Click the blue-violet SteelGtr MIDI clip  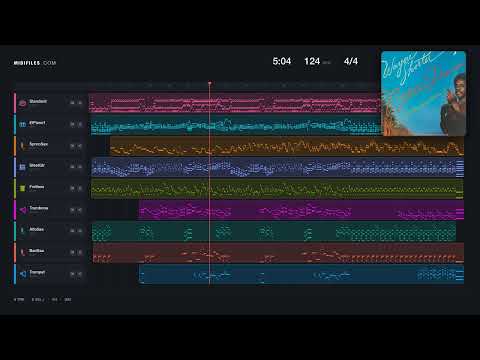[277, 167]
